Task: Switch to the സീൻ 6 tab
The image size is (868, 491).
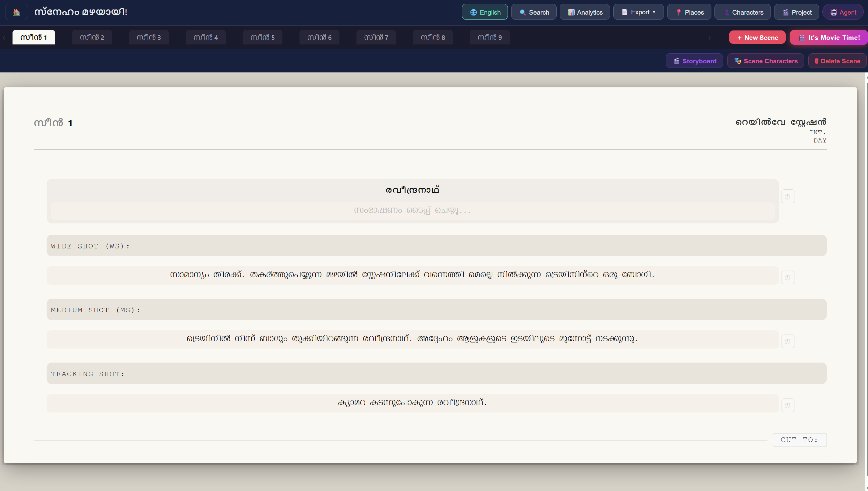Action: (319, 37)
